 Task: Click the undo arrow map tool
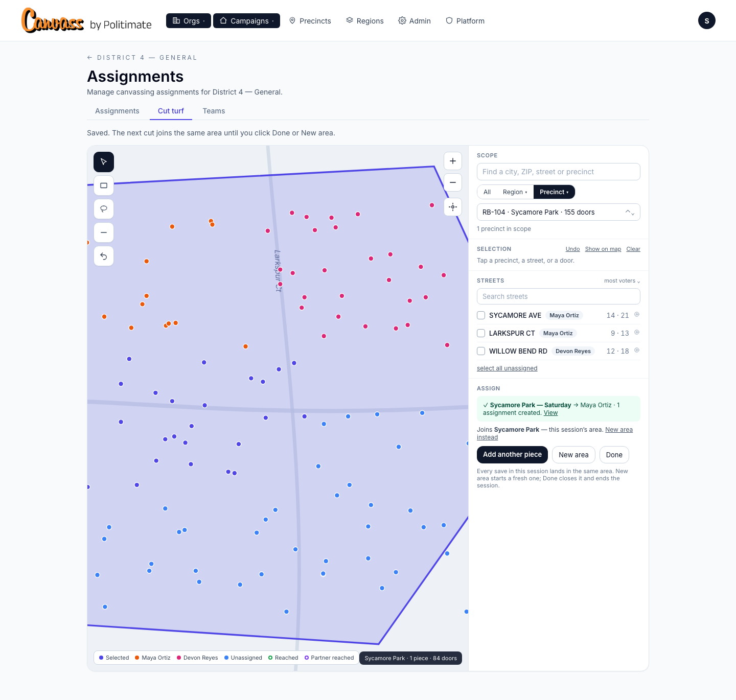104,256
